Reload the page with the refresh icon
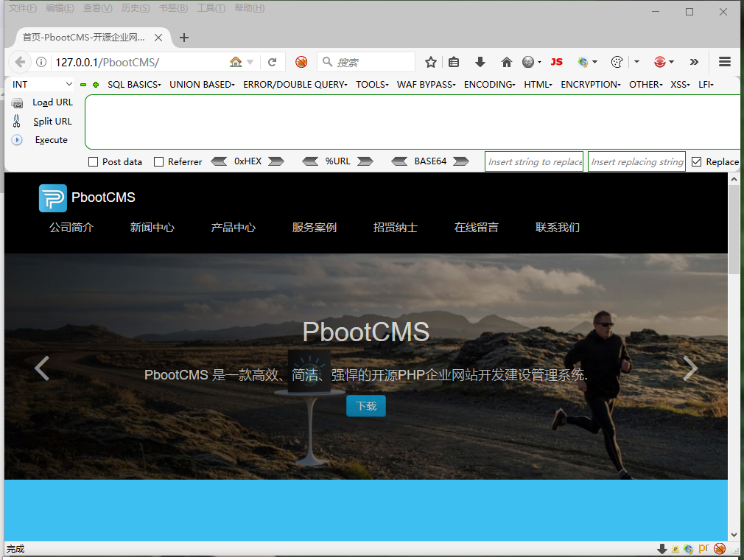Image resolution: width=744 pixels, height=560 pixels. 272,62
